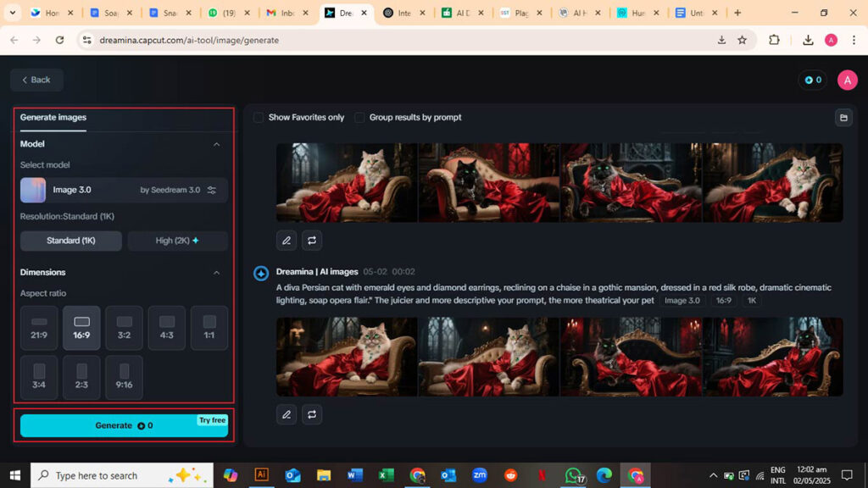
Task: Open a new browser tab
Action: pos(737,13)
